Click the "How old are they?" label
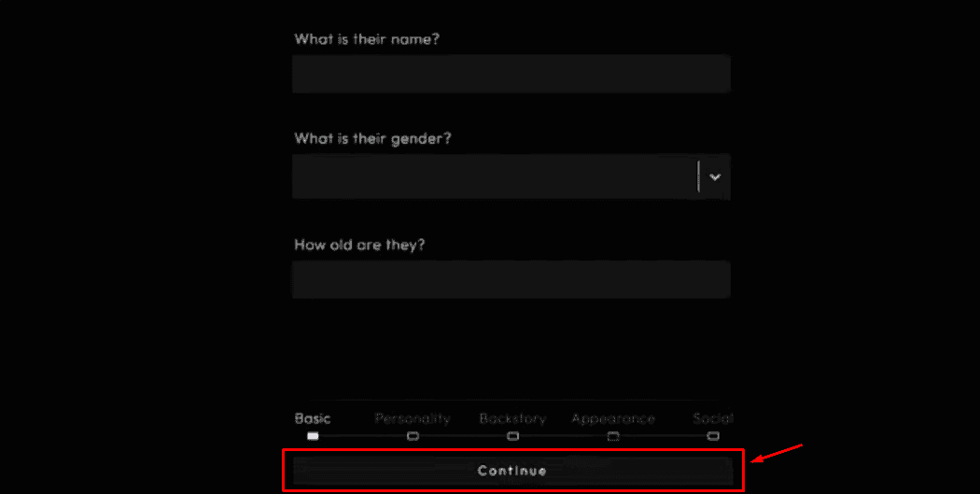The width and height of the screenshot is (980, 494). click(x=359, y=244)
